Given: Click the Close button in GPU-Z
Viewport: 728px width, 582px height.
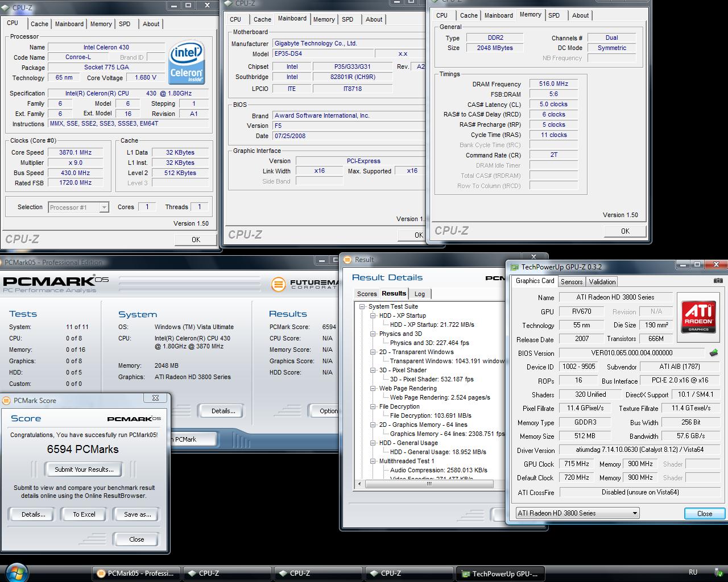Looking at the screenshot, I should point(704,513).
